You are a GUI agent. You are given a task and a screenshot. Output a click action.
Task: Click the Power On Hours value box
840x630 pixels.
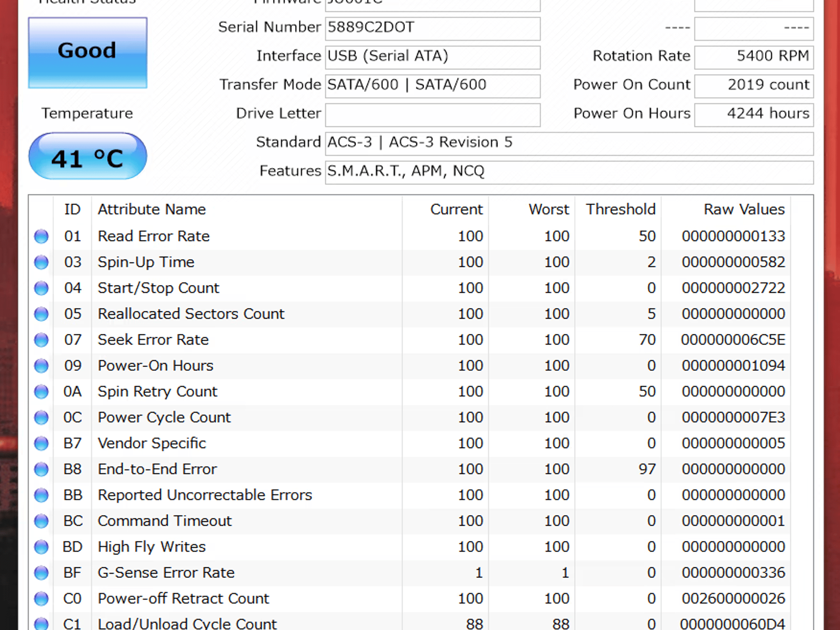pos(753,114)
